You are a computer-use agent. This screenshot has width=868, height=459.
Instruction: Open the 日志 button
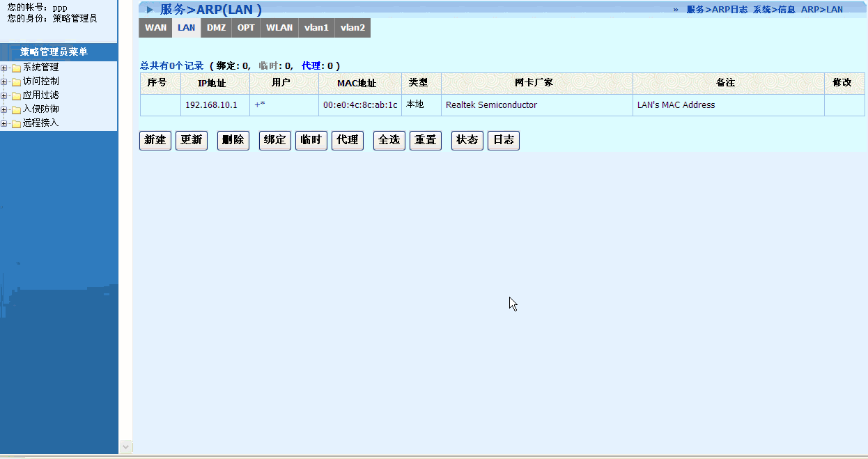tap(503, 140)
